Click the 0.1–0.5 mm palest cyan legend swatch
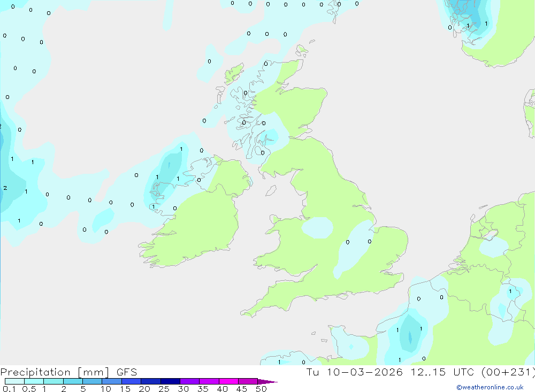535x392 pixels. coord(14,381)
